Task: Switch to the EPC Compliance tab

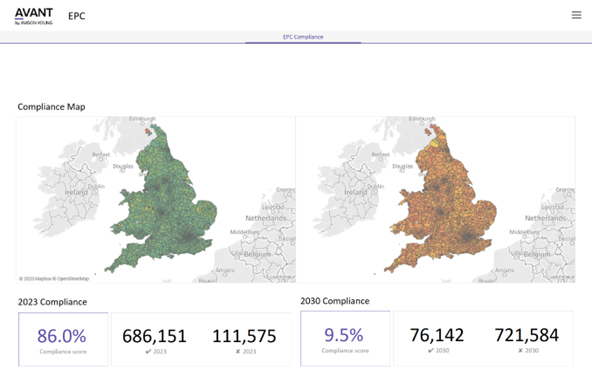Action: click(303, 37)
